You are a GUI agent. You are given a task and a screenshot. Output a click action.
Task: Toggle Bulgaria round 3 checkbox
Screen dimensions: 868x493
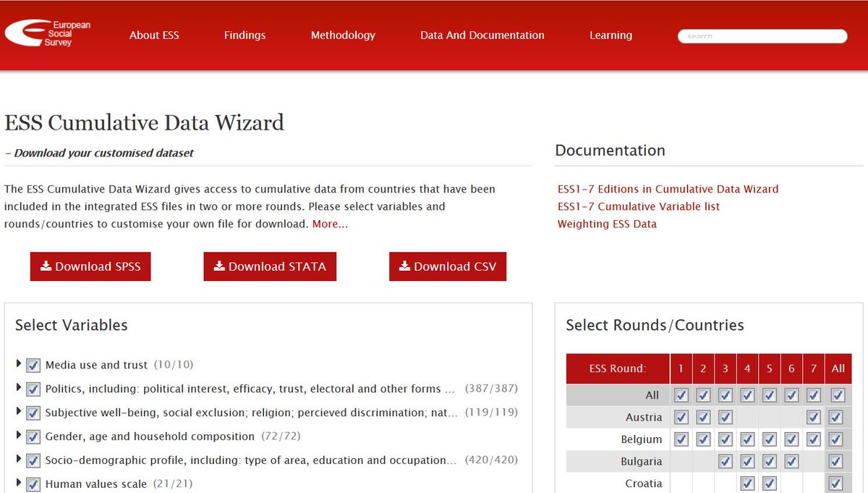[x=726, y=461]
